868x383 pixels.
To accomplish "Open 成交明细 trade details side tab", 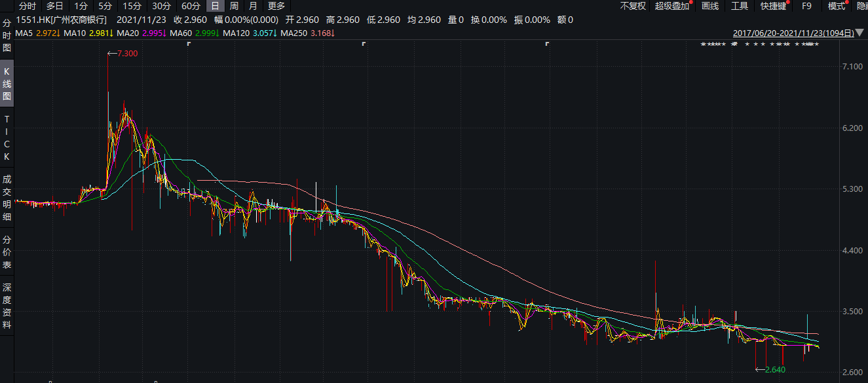I will [x=7, y=198].
